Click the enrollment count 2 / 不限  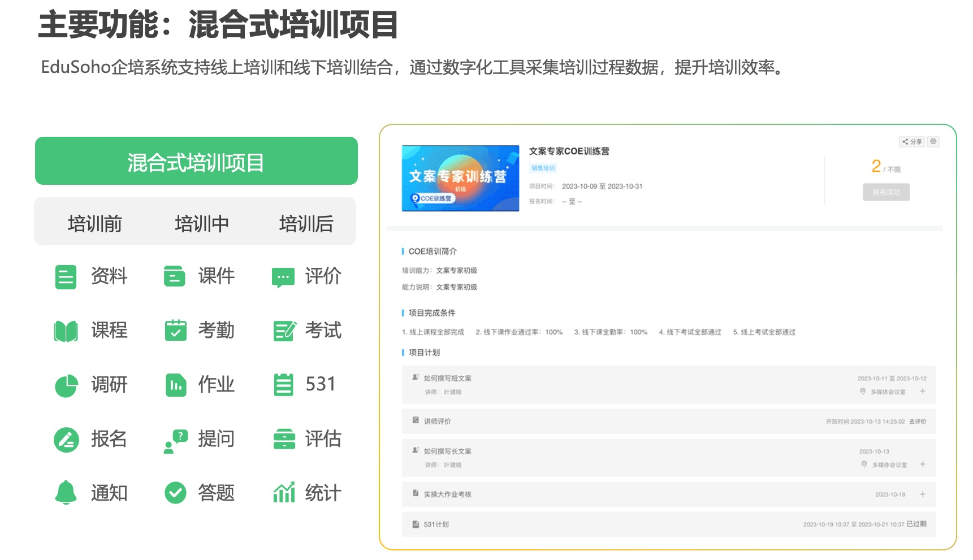886,166
